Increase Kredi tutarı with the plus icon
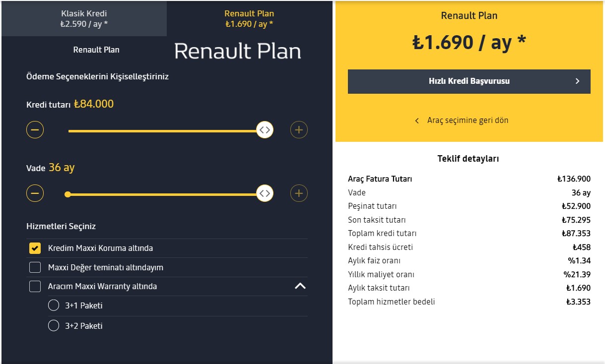The image size is (605, 364). pyautogui.click(x=299, y=130)
